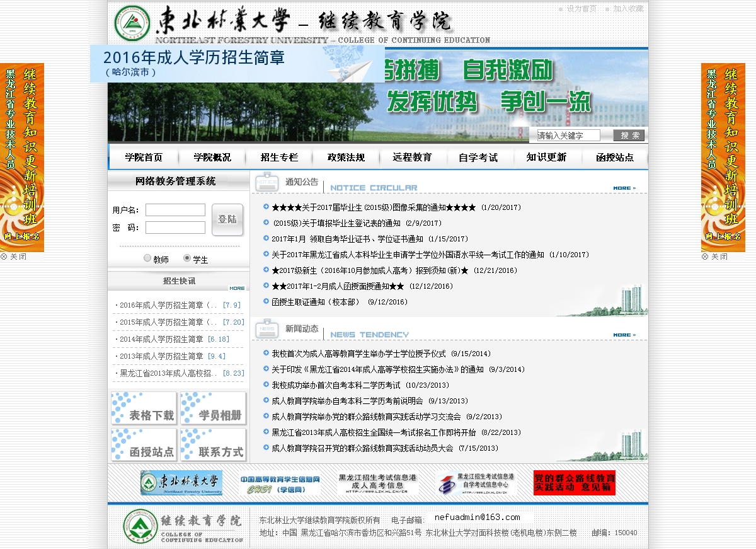756x549 pixels.
Task: Click the 用户名 input field
Action: (x=175, y=210)
